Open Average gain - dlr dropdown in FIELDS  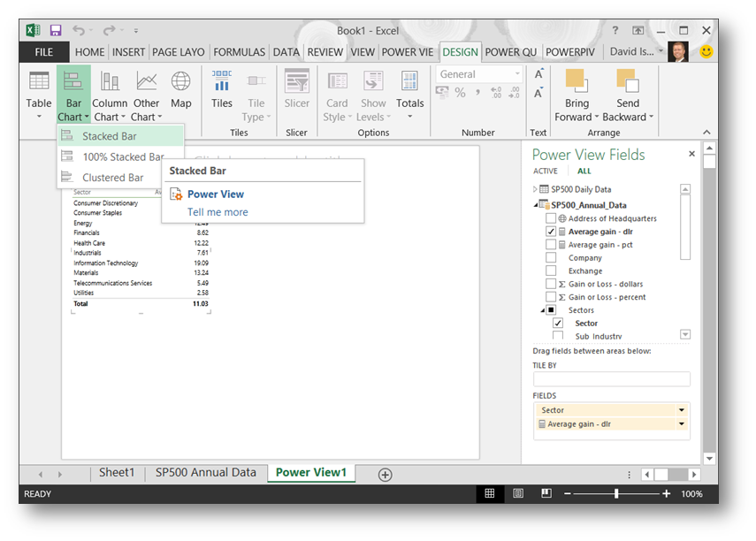click(681, 423)
